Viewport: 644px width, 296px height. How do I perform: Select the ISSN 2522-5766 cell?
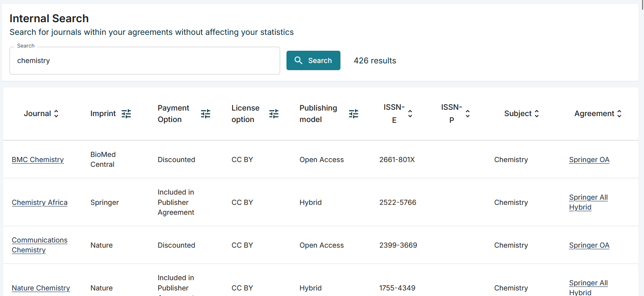click(x=398, y=202)
